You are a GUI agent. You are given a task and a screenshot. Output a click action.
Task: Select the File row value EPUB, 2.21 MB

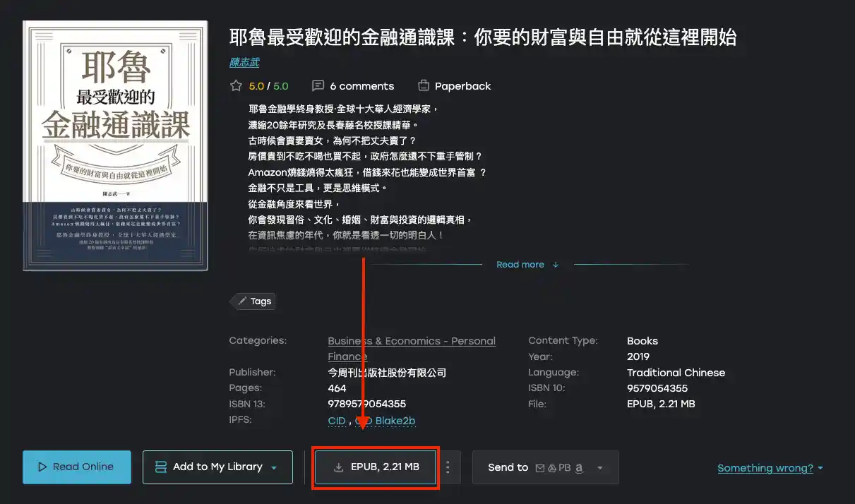click(x=661, y=404)
